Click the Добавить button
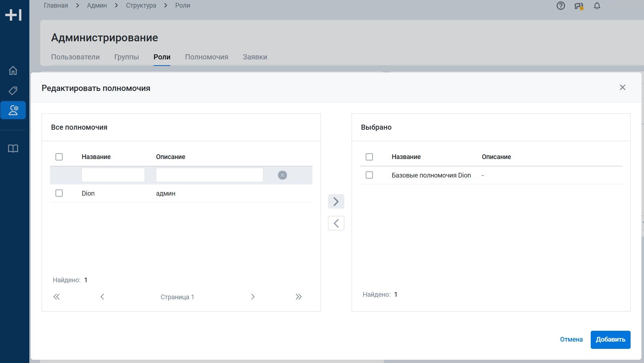 point(610,340)
